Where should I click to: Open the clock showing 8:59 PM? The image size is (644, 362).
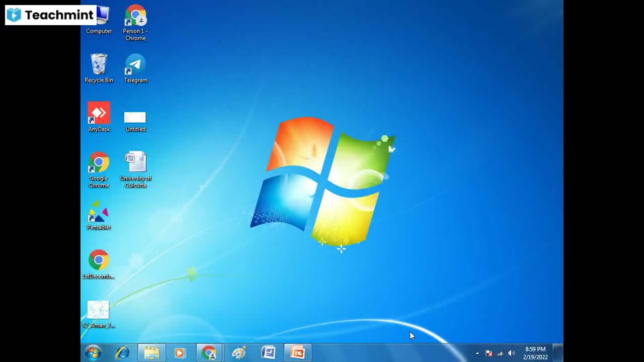tap(535, 353)
